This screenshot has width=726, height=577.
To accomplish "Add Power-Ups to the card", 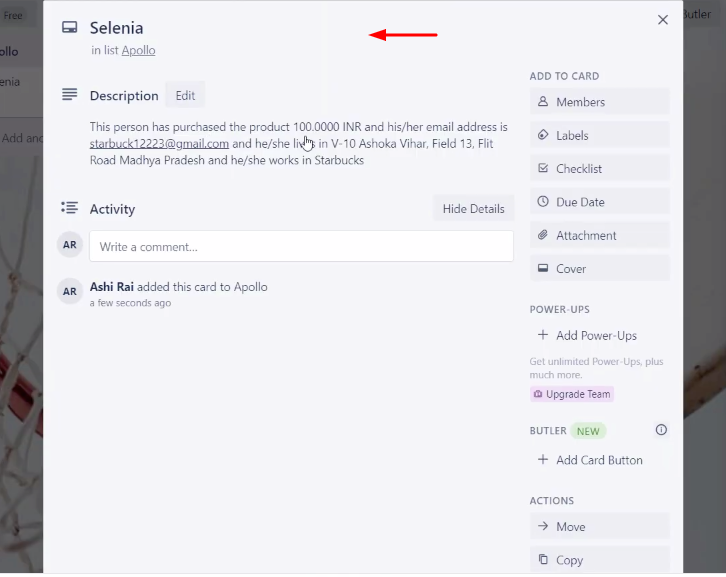I will click(x=600, y=335).
